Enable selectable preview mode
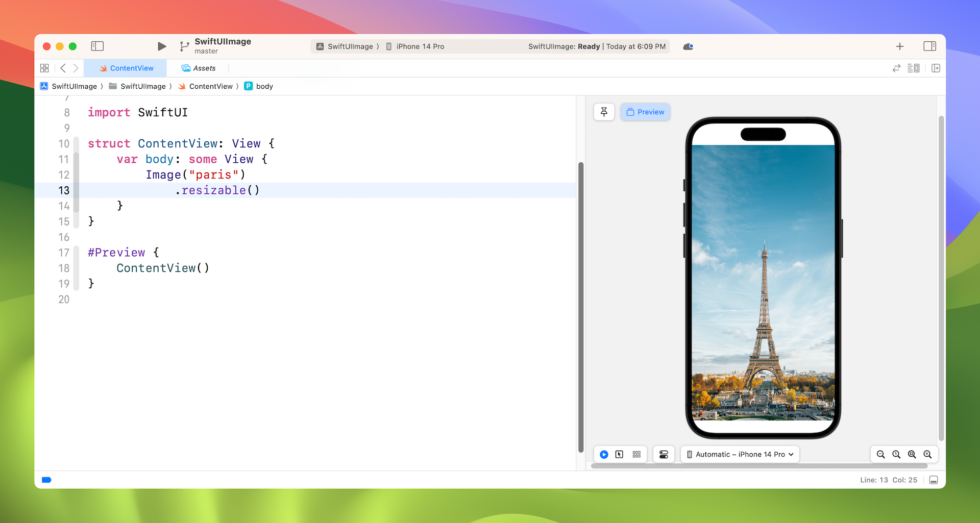 (619, 454)
